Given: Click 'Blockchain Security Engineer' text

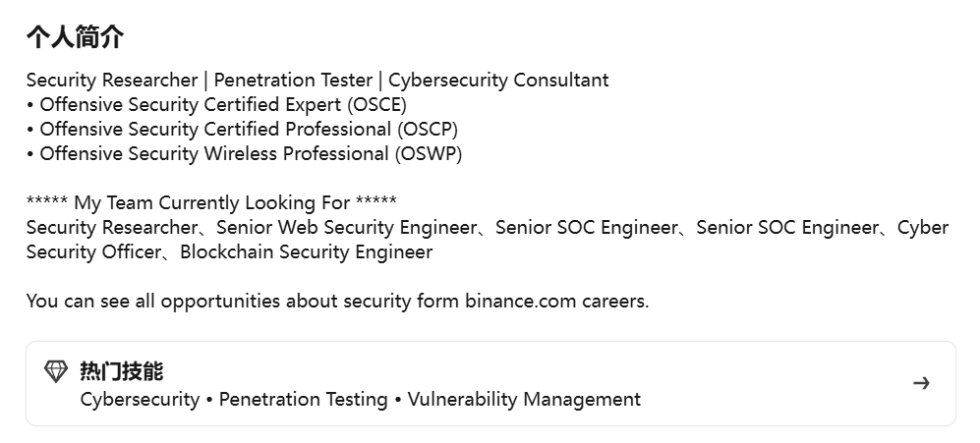Looking at the screenshot, I should [306, 252].
